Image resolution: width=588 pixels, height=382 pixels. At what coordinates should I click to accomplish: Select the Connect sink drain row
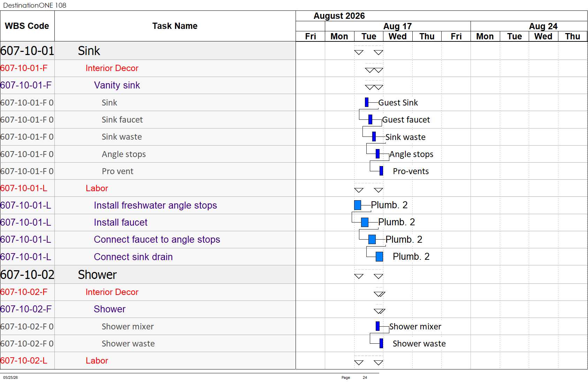pyautogui.click(x=148, y=257)
